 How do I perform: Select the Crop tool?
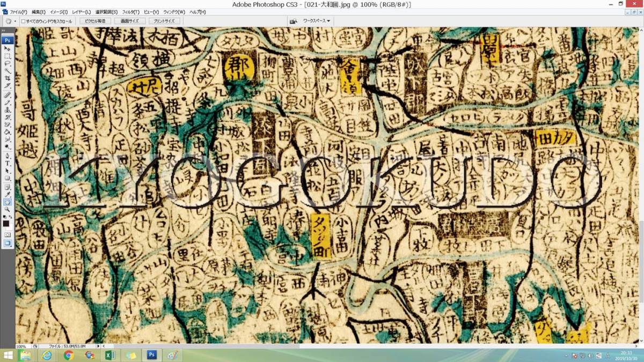8,78
